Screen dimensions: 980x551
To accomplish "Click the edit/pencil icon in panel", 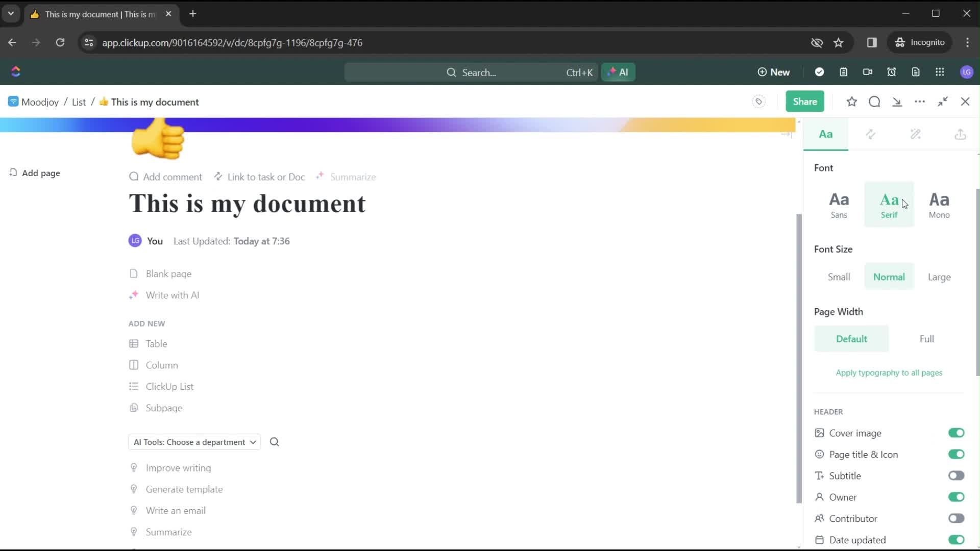I will 916,134.
